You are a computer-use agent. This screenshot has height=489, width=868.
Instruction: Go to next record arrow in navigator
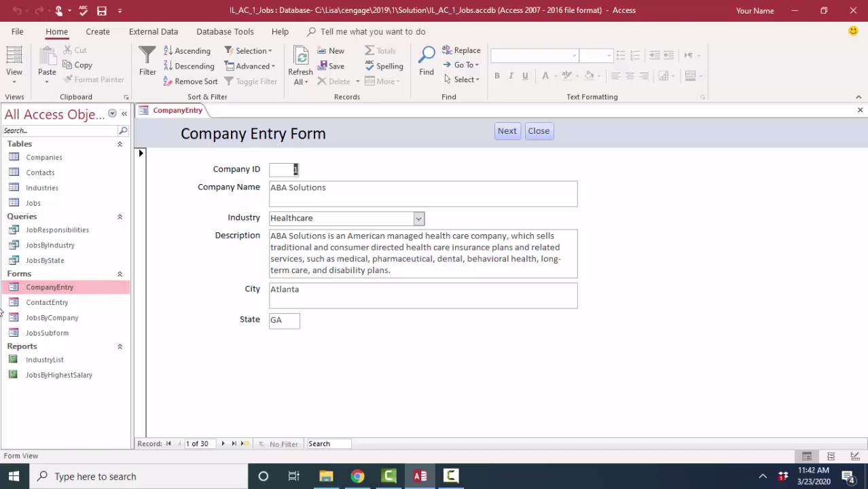pyautogui.click(x=223, y=443)
